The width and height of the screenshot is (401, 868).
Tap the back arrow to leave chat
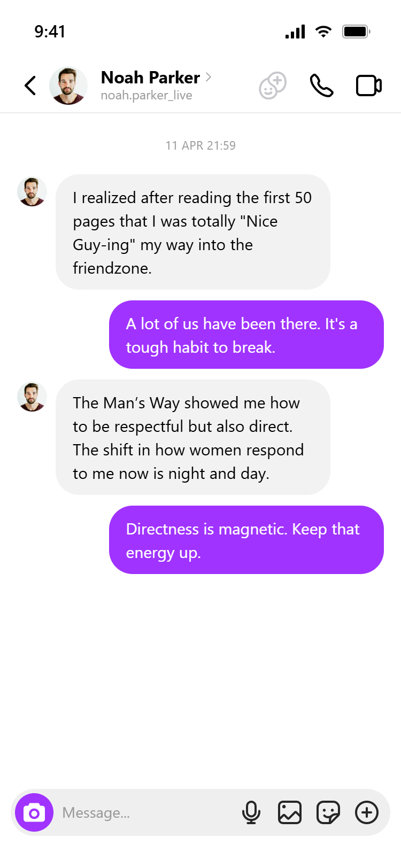[30, 86]
